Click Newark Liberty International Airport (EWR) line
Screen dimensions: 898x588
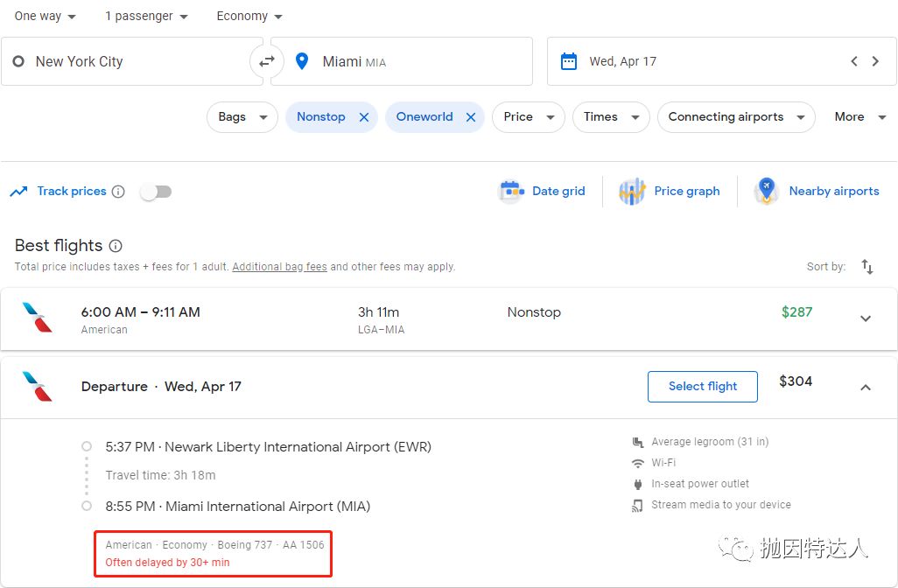[268, 446]
